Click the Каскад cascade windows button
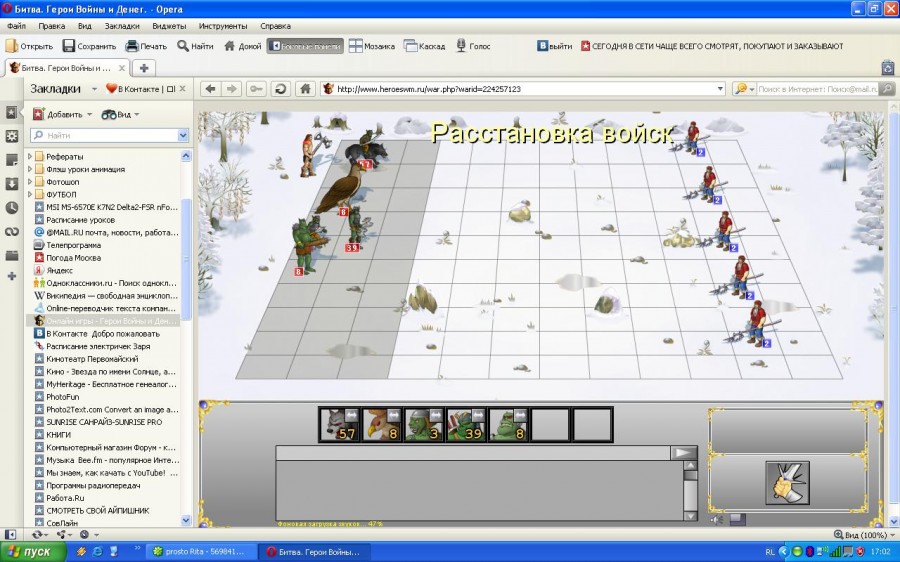This screenshot has height=562, width=900. coord(424,46)
